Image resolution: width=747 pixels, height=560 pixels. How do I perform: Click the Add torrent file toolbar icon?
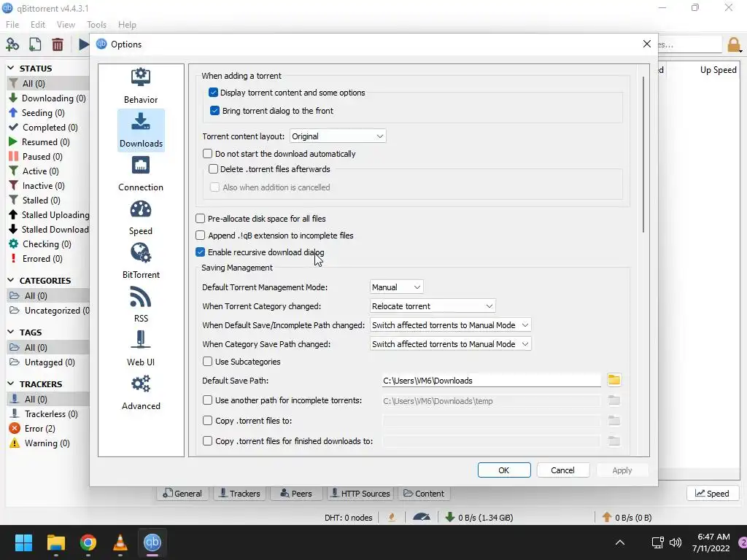tap(35, 44)
